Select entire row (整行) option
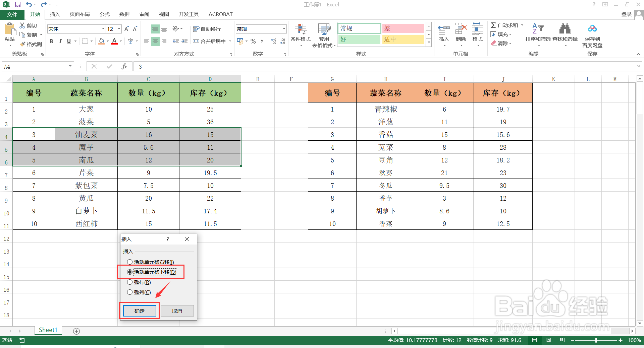644x348 pixels. [x=139, y=282]
